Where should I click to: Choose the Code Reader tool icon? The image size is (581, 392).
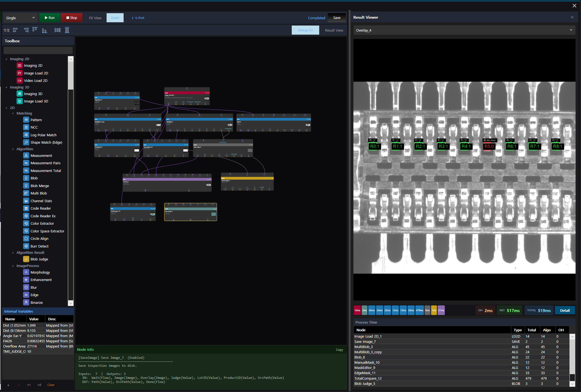pyautogui.click(x=26, y=208)
